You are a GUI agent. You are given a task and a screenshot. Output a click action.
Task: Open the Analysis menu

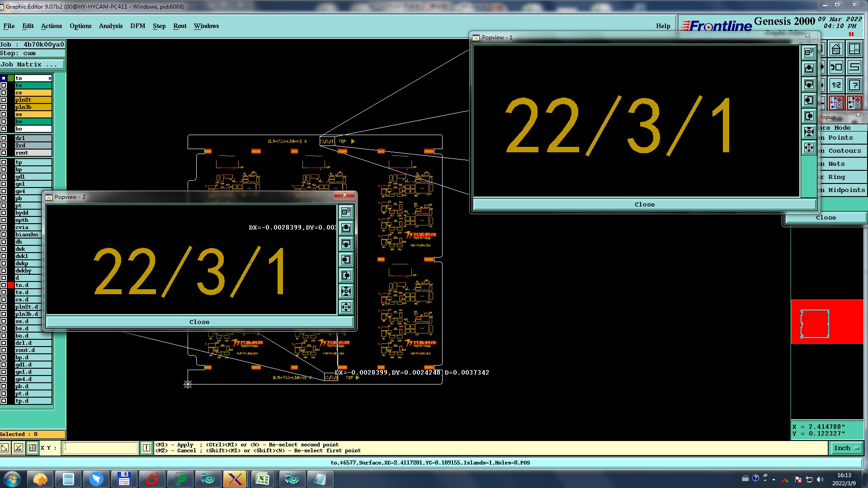coord(110,26)
